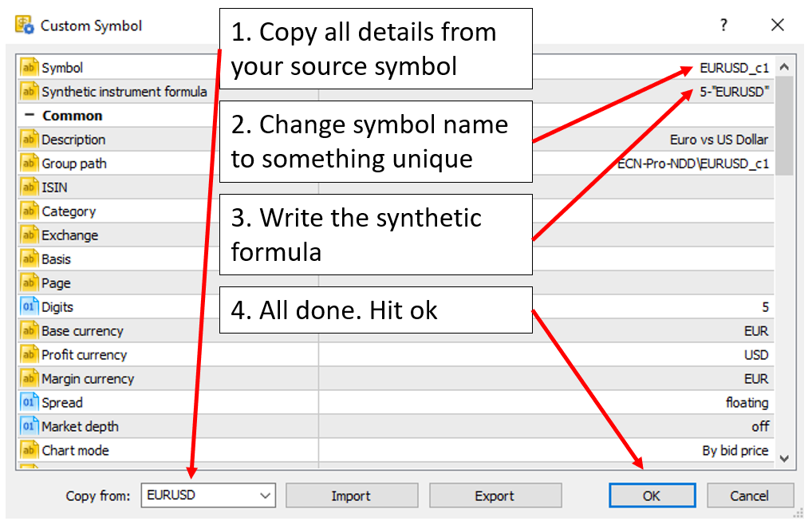Select the Chart mode value By bid price

pos(735,451)
